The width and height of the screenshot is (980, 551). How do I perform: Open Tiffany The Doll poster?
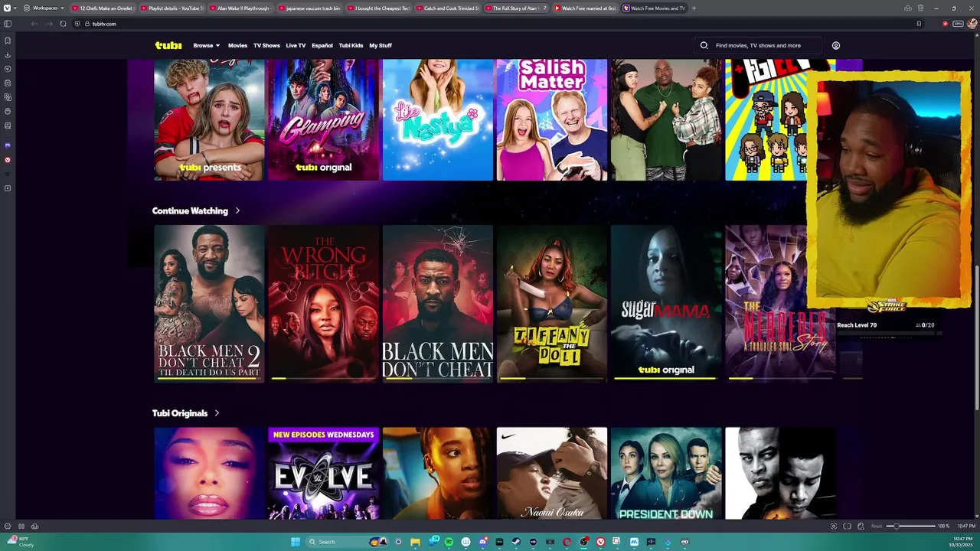pos(552,304)
